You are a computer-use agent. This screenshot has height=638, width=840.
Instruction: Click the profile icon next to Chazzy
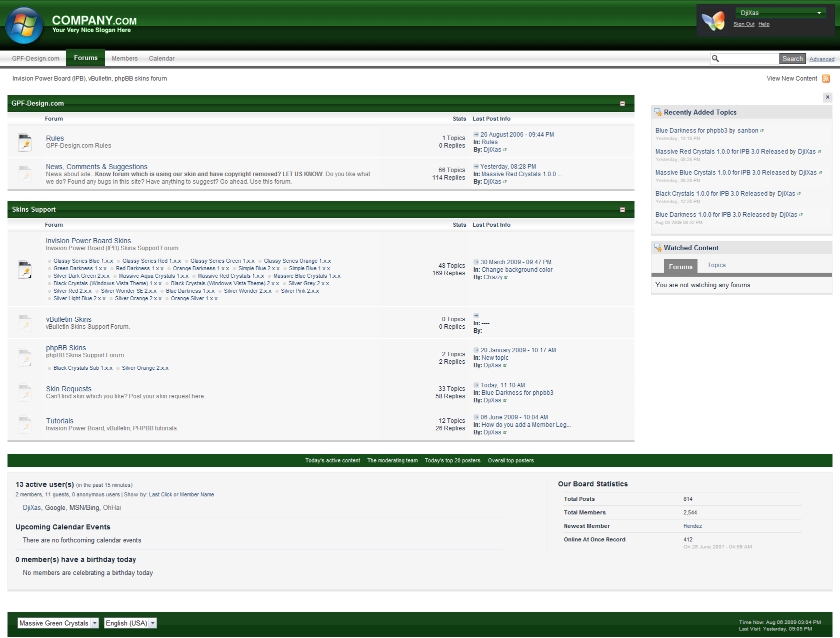point(506,278)
